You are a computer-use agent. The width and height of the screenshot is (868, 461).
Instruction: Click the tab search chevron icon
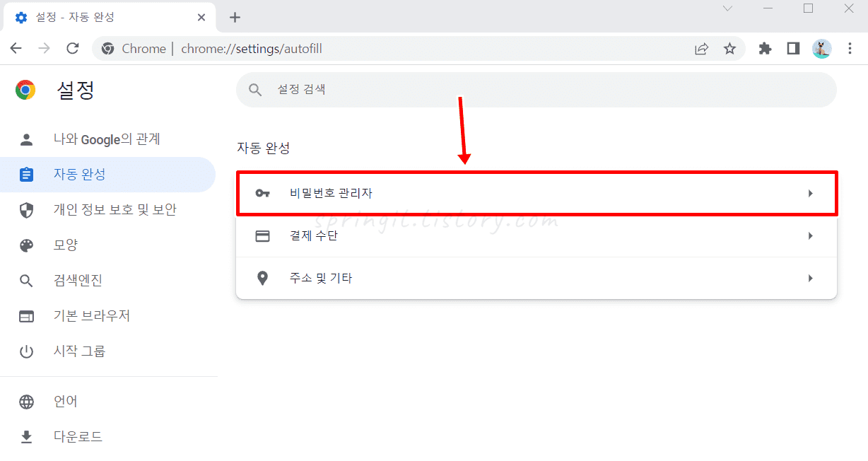click(x=727, y=8)
